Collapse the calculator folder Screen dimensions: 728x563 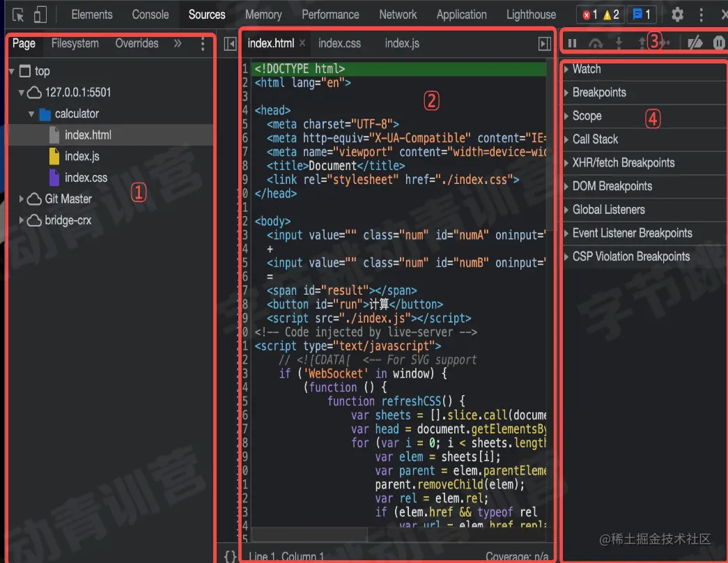[31, 114]
